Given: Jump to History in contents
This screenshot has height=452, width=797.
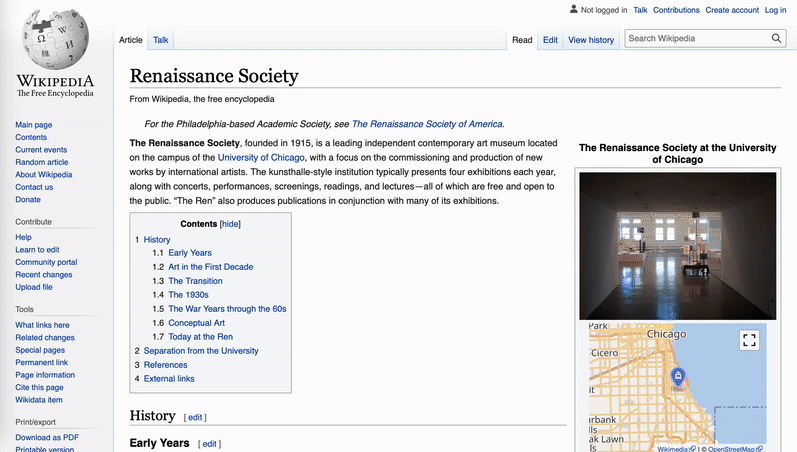Looking at the screenshot, I should [x=157, y=239].
